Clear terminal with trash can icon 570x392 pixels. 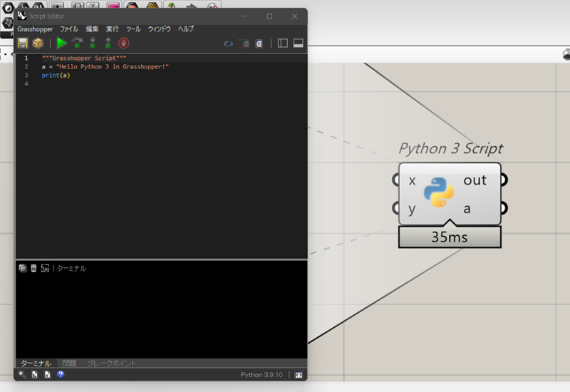point(33,268)
